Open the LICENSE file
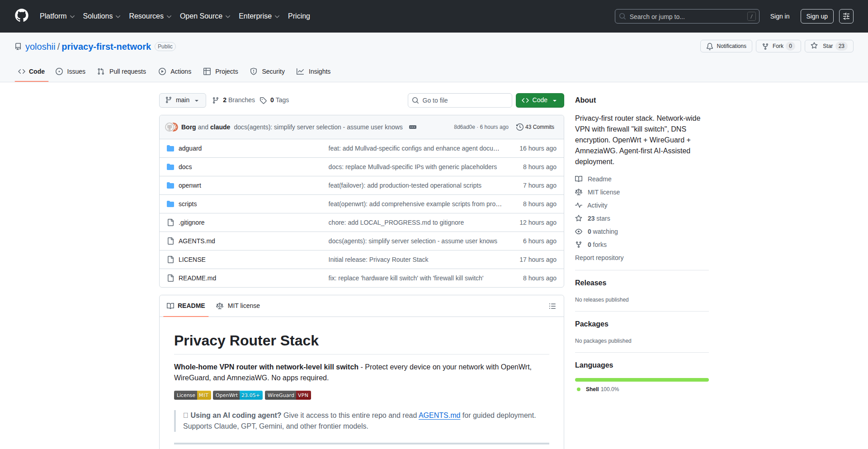The width and height of the screenshot is (868, 449). (x=192, y=260)
